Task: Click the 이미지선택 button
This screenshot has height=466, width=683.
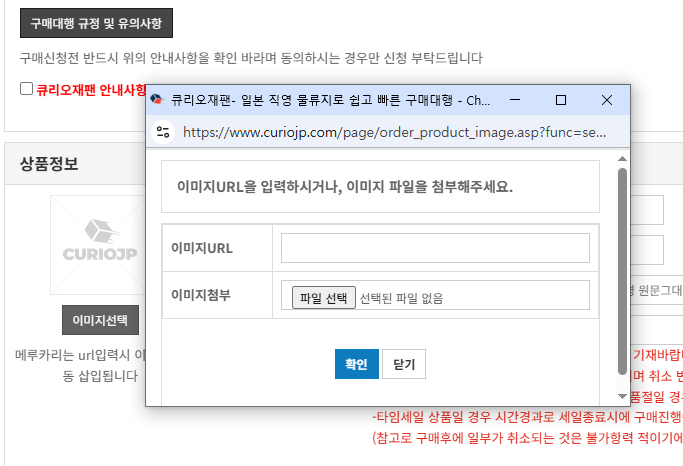Action: 100,320
